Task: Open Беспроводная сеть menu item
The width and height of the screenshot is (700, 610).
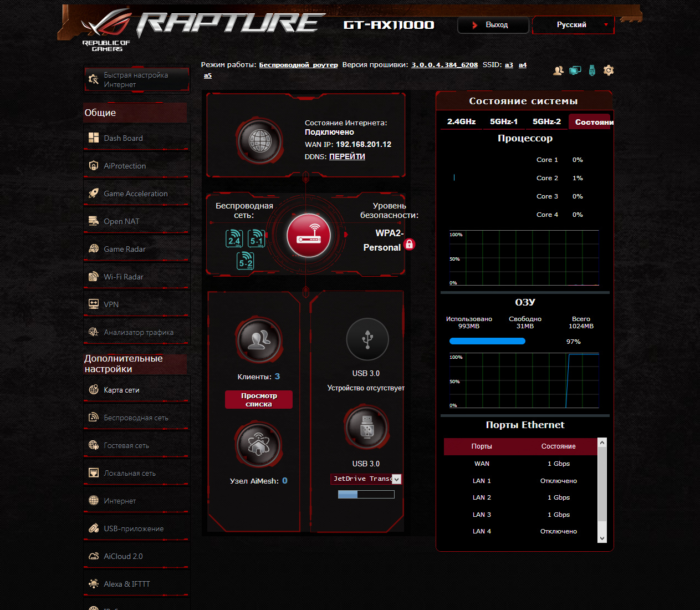Action: pos(136,418)
